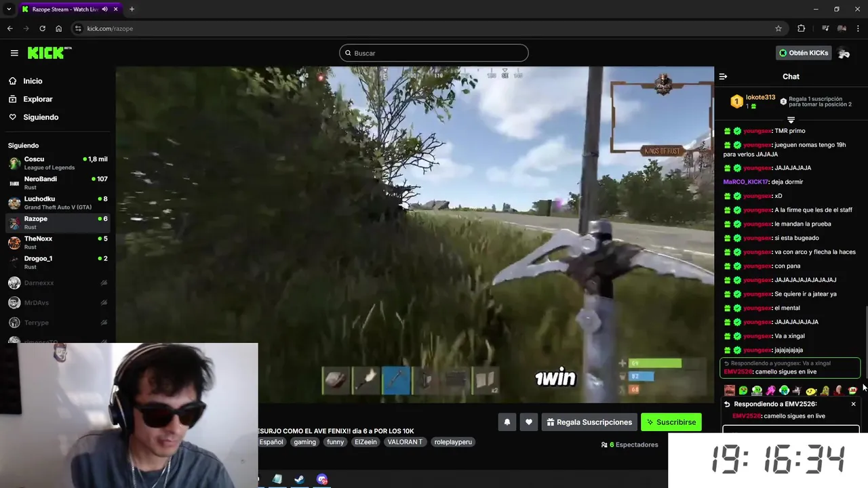Click MaRCO_KICK17 username in chat

click(x=745, y=182)
